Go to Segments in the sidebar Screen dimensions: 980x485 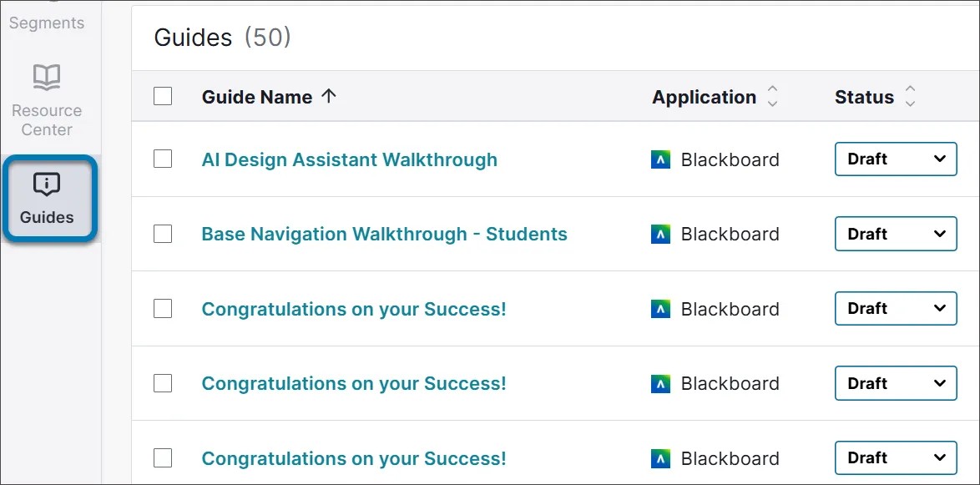tap(47, 23)
